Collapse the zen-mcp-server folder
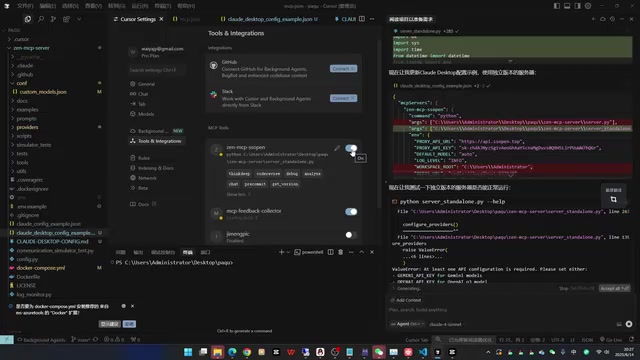Viewport: 640px width, 360px height. [31, 48]
